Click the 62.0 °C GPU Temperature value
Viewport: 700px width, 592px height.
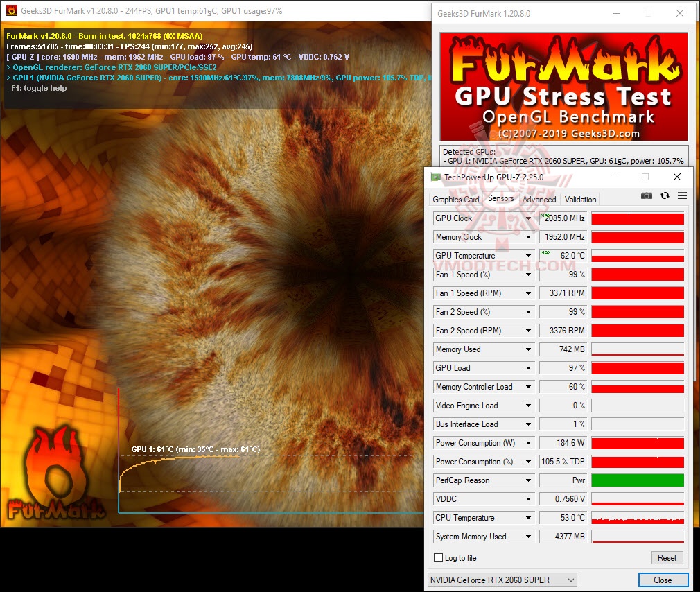point(563,256)
